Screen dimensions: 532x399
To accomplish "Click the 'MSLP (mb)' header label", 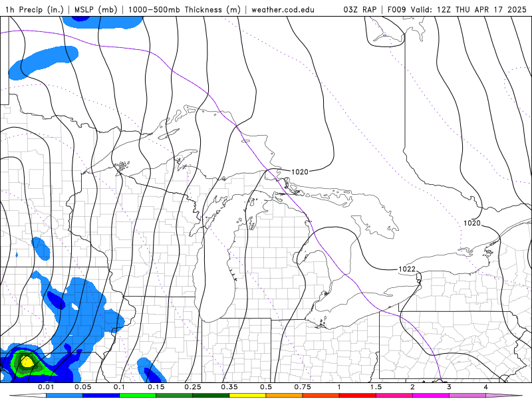I will pos(96,9).
